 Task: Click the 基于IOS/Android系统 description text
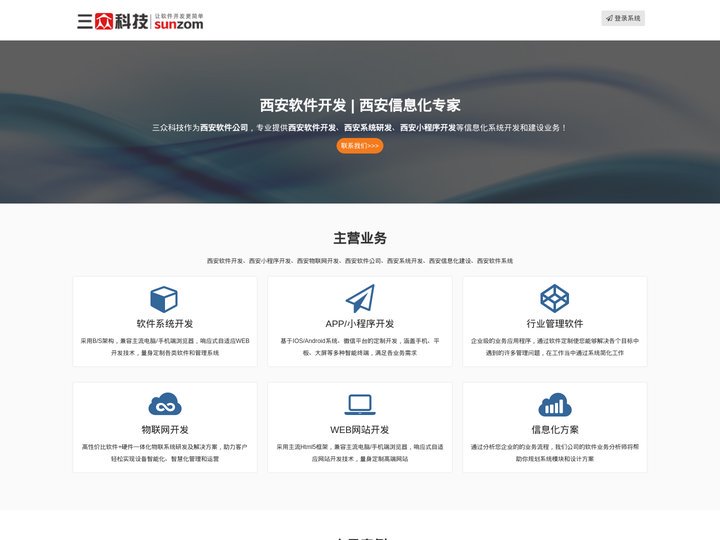[x=360, y=347]
